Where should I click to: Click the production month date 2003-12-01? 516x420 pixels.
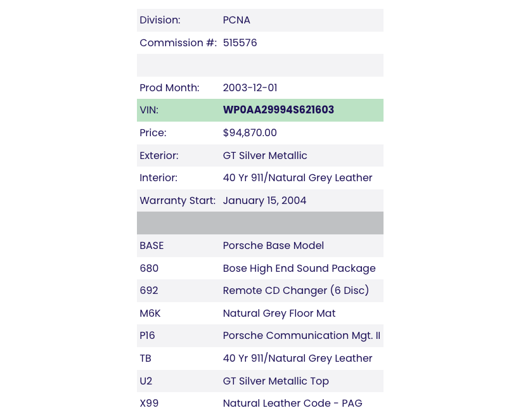pos(250,88)
